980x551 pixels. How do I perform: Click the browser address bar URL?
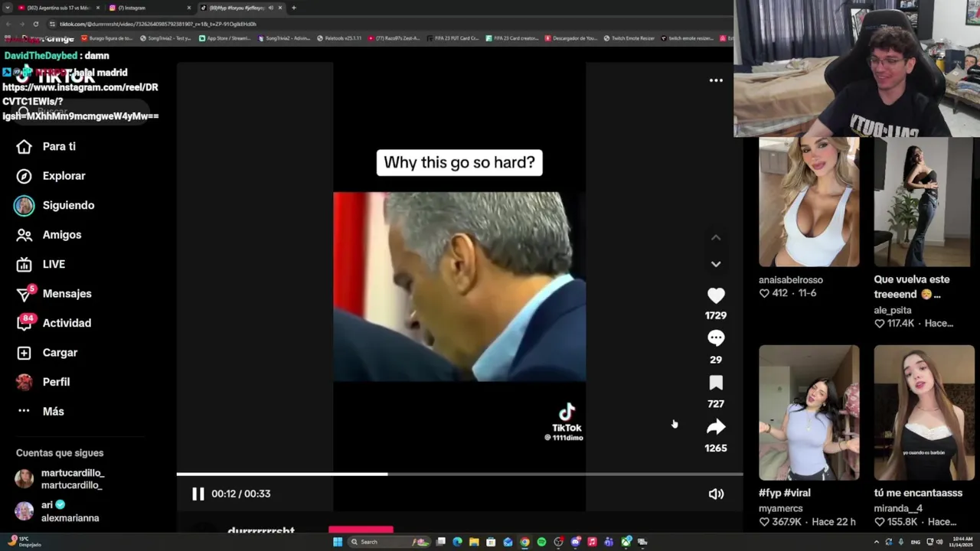click(158, 24)
